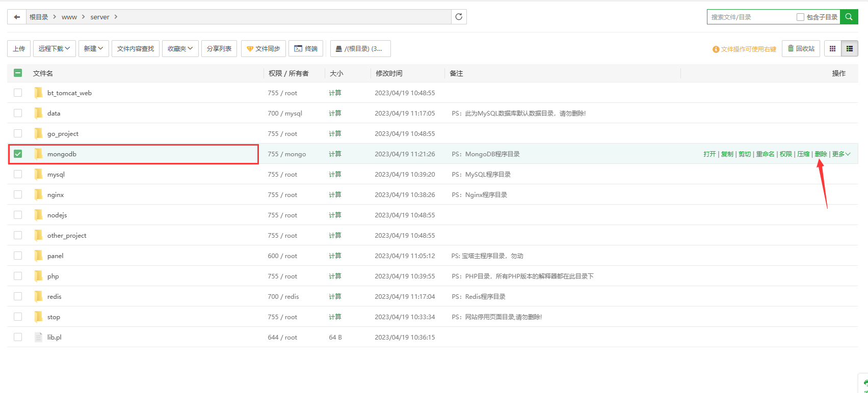The width and height of the screenshot is (868, 393).
Task: Open the nginx folder icon
Action: 38,194
